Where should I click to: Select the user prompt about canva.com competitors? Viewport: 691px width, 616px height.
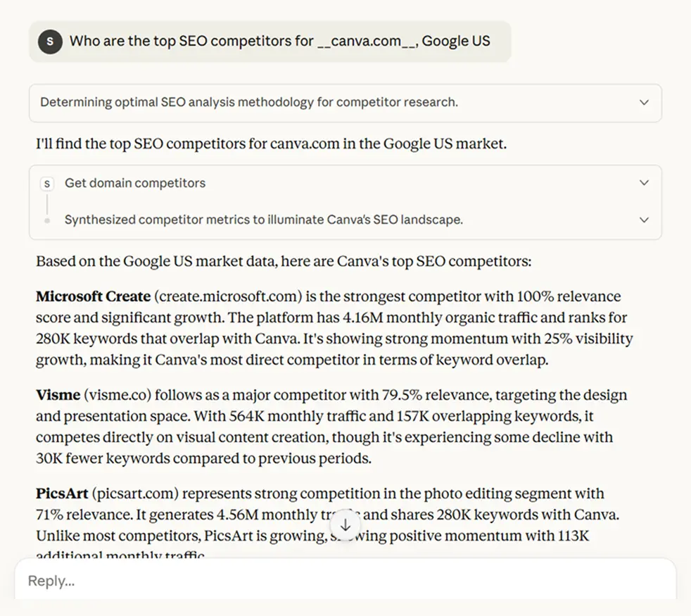279,41
